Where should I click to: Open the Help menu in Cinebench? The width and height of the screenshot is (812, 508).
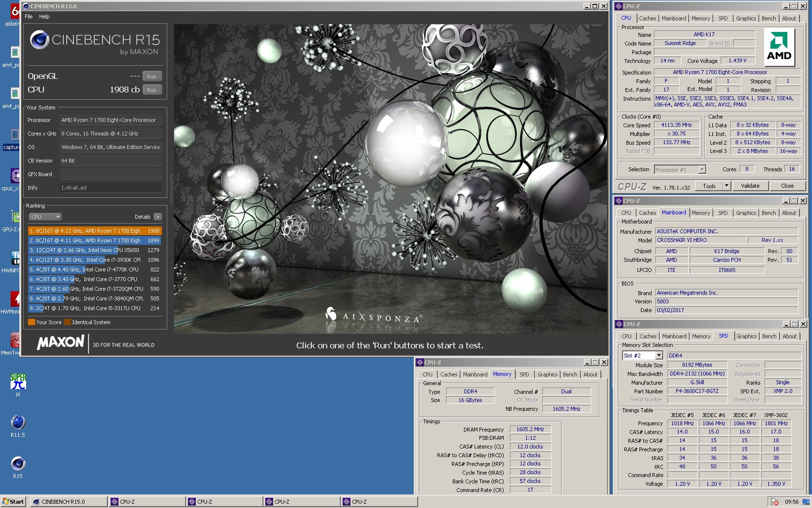(x=44, y=16)
